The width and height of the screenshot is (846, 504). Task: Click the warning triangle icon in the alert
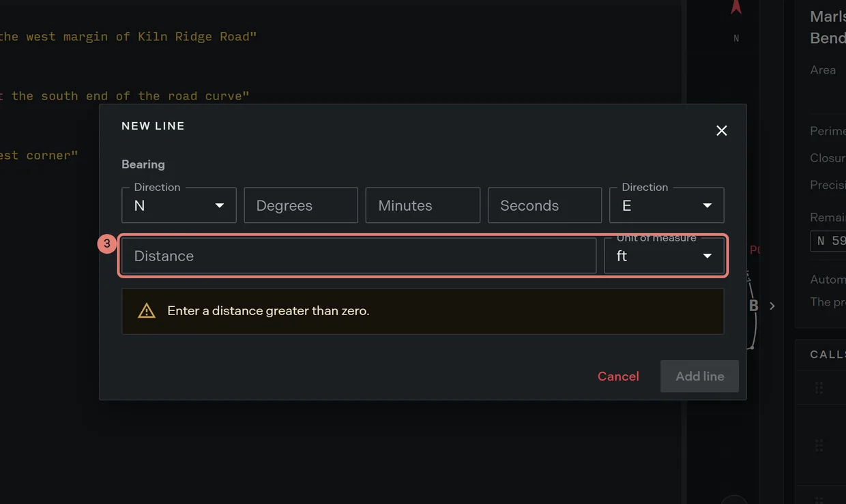(147, 311)
